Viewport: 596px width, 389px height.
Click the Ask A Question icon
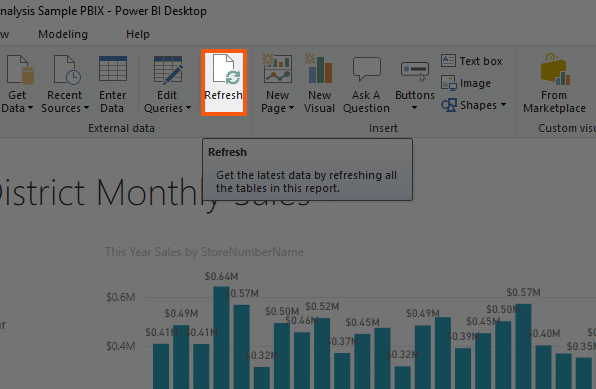[366, 69]
